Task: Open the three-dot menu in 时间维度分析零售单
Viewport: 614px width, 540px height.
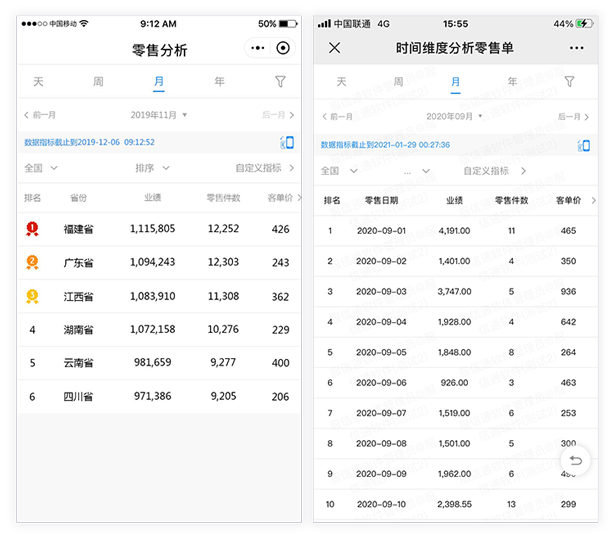Action: (576, 48)
